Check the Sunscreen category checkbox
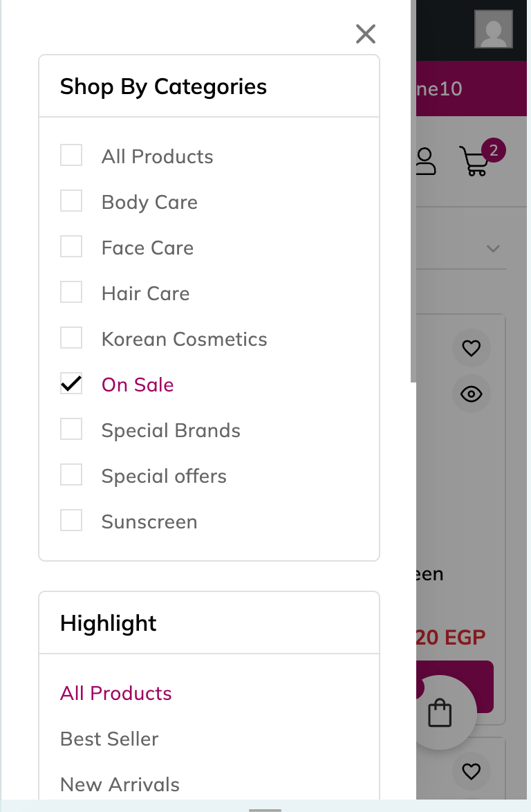 pyautogui.click(x=71, y=521)
